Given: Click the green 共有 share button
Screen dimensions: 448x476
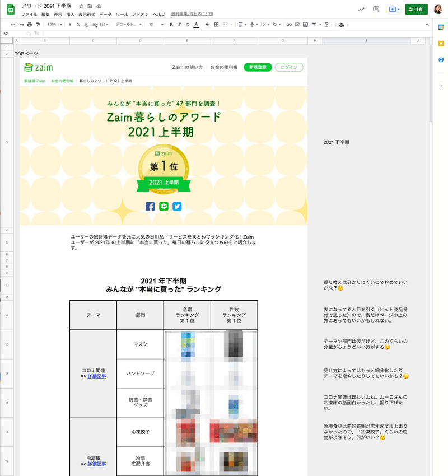Looking at the screenshot, I should coord(417,10).
